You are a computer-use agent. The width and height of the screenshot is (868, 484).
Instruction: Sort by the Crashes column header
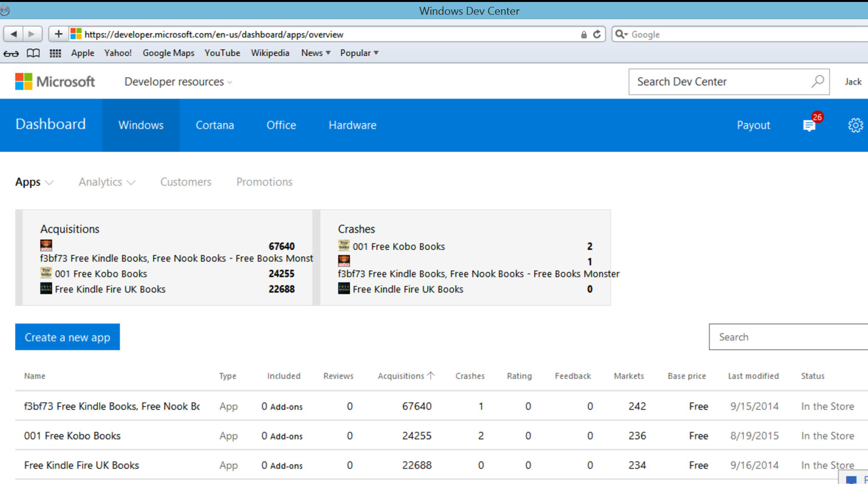pos(470,376)
